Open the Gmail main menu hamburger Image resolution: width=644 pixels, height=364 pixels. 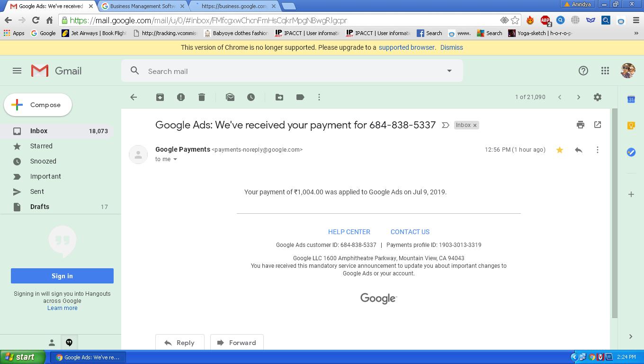(17, 71)
